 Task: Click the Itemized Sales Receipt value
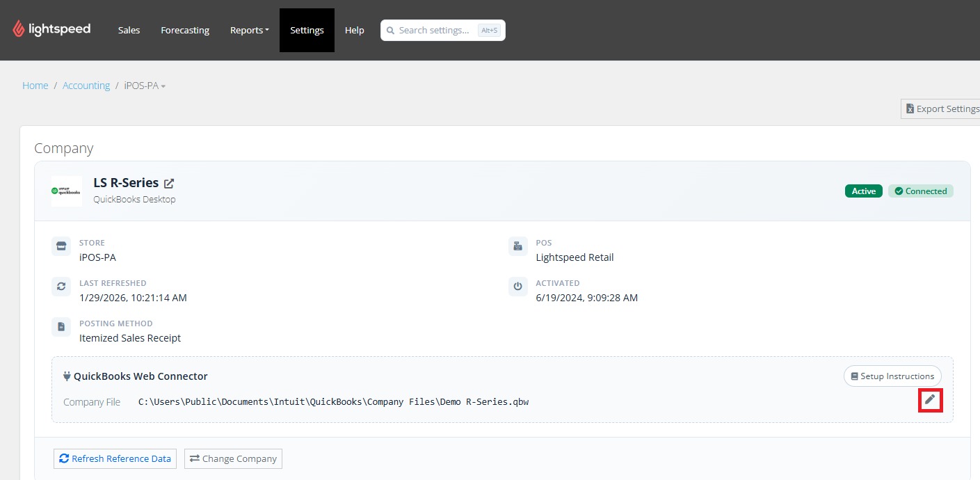point(130,338)
